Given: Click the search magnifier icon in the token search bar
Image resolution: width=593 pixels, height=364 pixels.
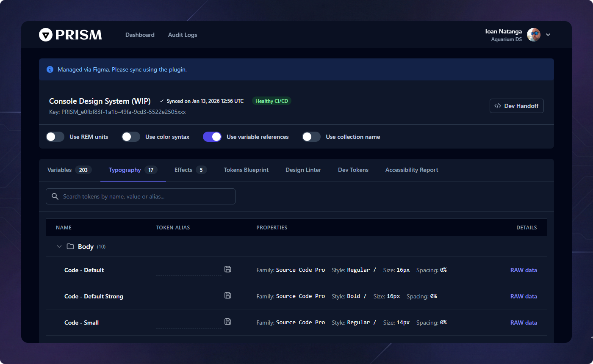Looking at the screenshot, I should 55,196.
